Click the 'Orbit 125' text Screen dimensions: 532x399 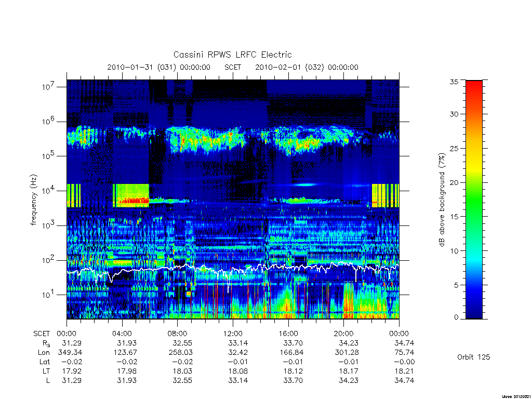pos(474,357)
